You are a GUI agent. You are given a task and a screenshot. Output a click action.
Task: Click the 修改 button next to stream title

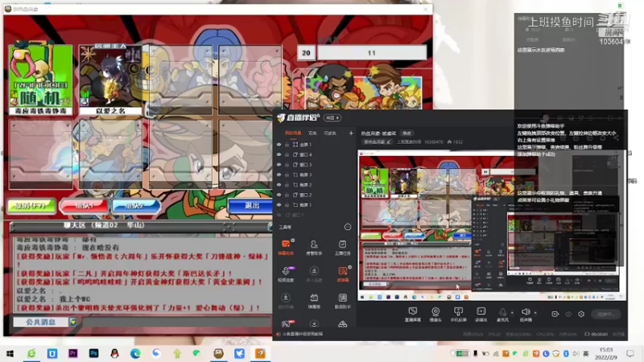tap(407, 133)
